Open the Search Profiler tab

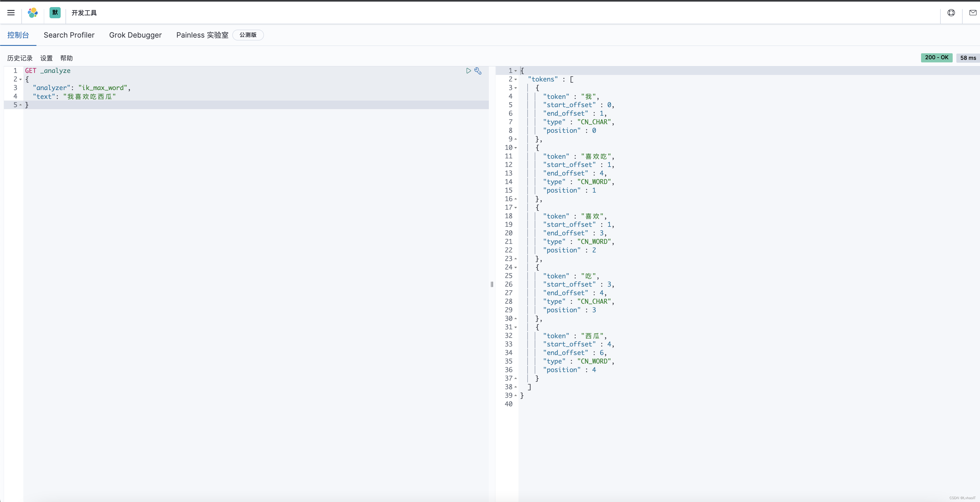(69, 35)
